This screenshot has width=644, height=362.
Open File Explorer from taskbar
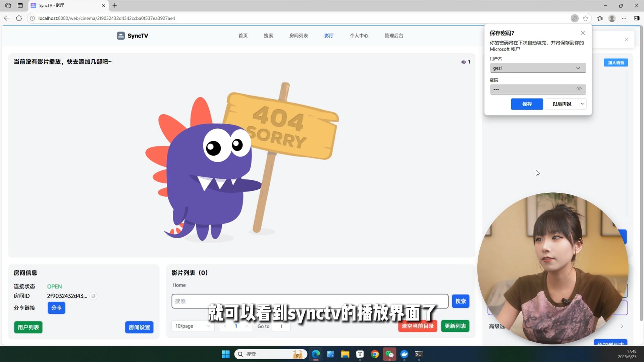coord(345,354)
